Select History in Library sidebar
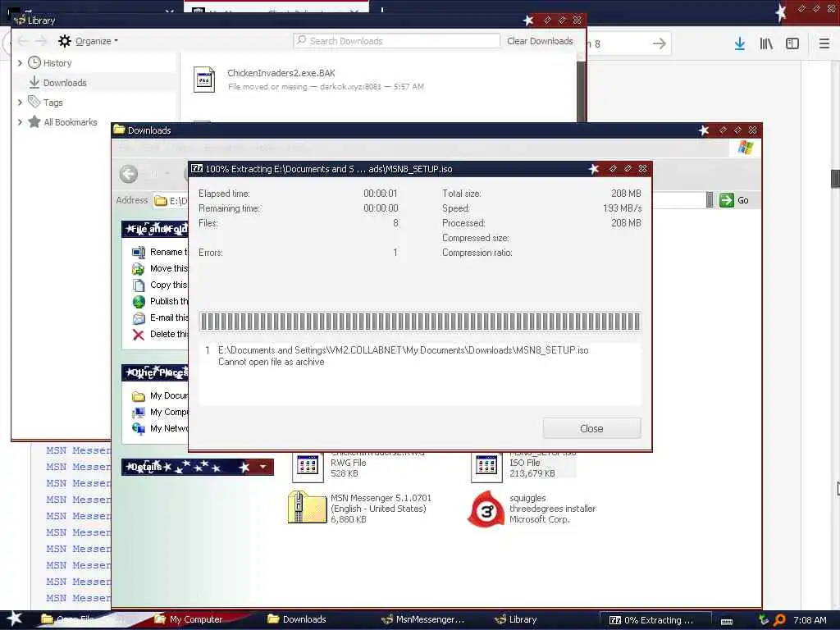This screenshot has height=630, width=840. (57, 62)
